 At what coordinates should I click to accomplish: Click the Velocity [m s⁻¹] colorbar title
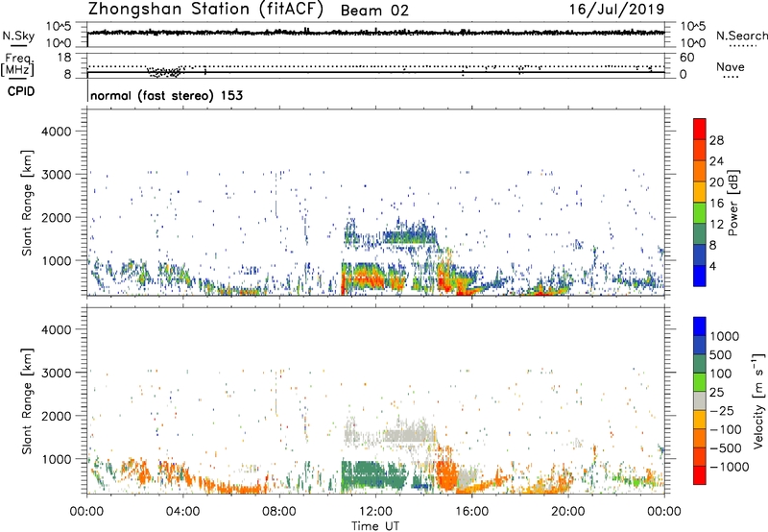coord(758,400)
